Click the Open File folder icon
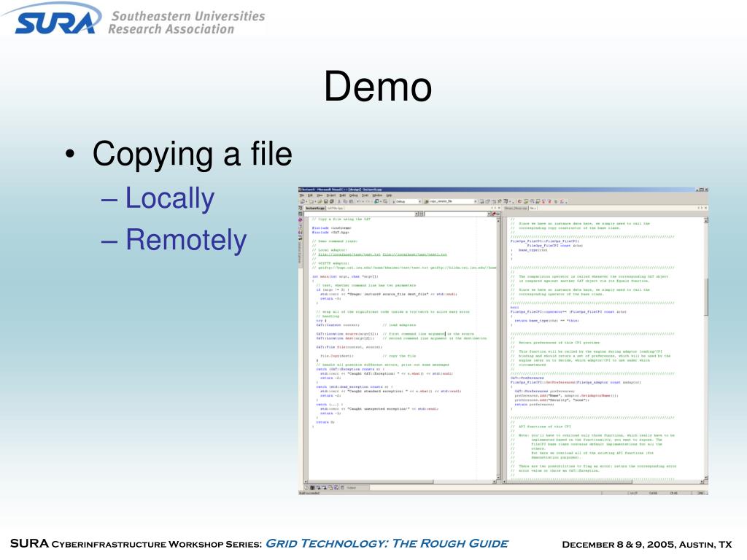The width and height of the screenshot is (747, 560). tap(319, 201)
